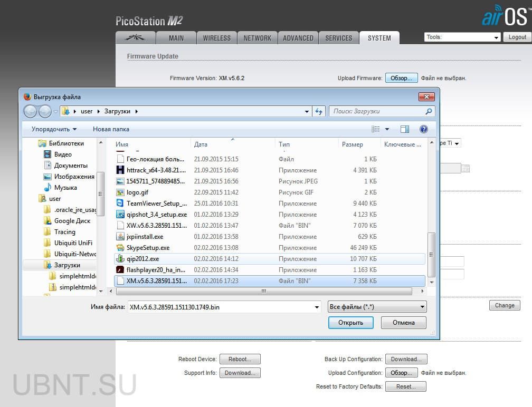532x407 pixels.
Task: Select qipshot_3.4_setup.exe file icon
Action: 120,214
